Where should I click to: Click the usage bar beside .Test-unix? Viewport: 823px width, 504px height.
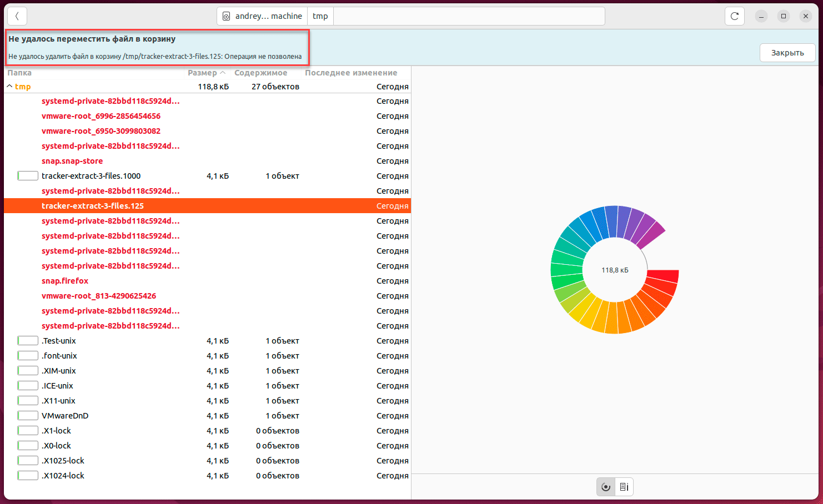(x=28, y=341)
